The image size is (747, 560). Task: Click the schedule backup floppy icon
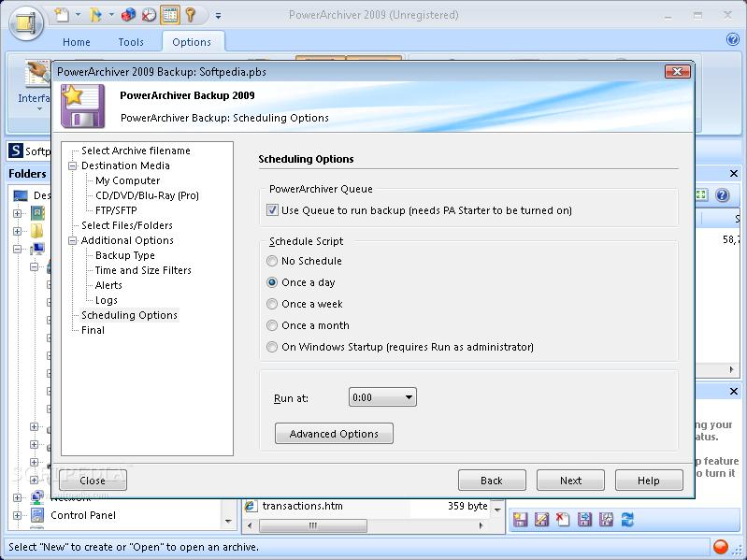[606, 519]
